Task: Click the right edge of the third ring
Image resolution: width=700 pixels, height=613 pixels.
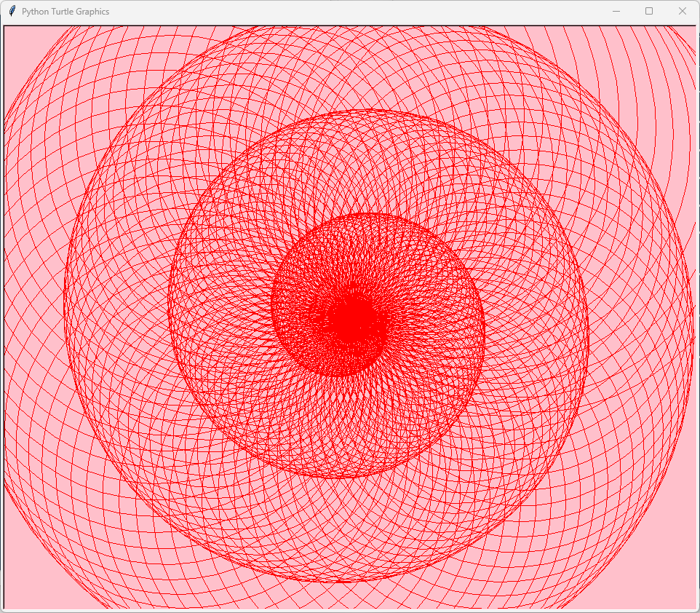Action: [692, 306]
